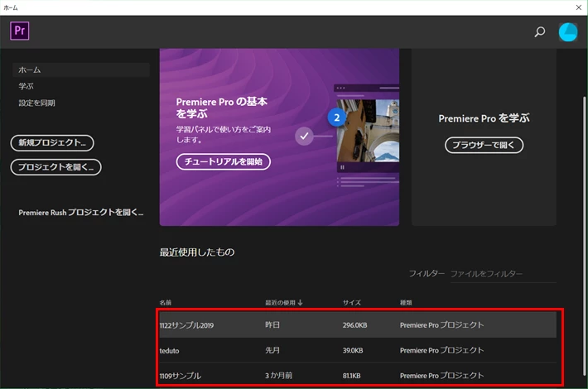This screenshot has height=389, width=588.
Task: Close the ホーム window
Action: tap(579, 7)
